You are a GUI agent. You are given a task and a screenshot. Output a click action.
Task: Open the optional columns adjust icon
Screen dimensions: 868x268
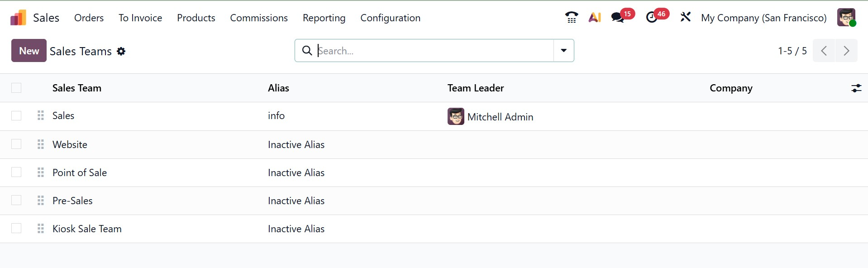coord(856,88)
